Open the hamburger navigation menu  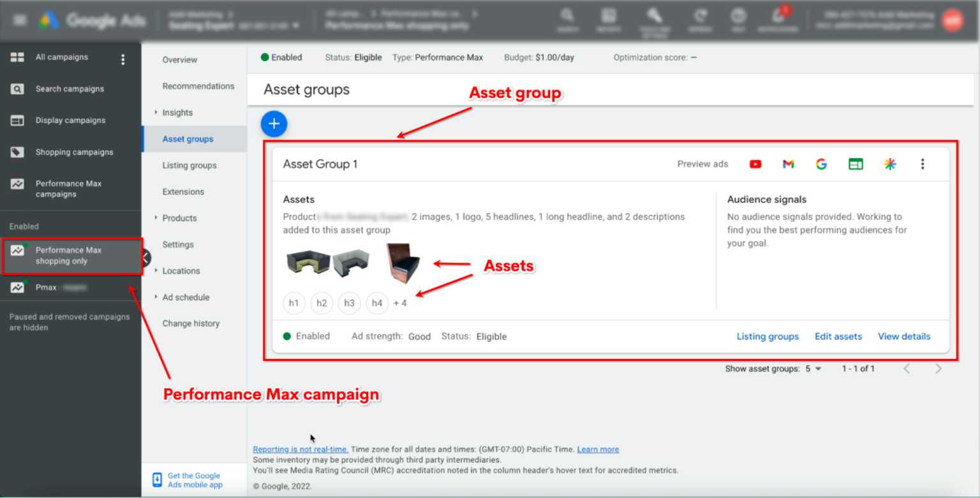19,19
